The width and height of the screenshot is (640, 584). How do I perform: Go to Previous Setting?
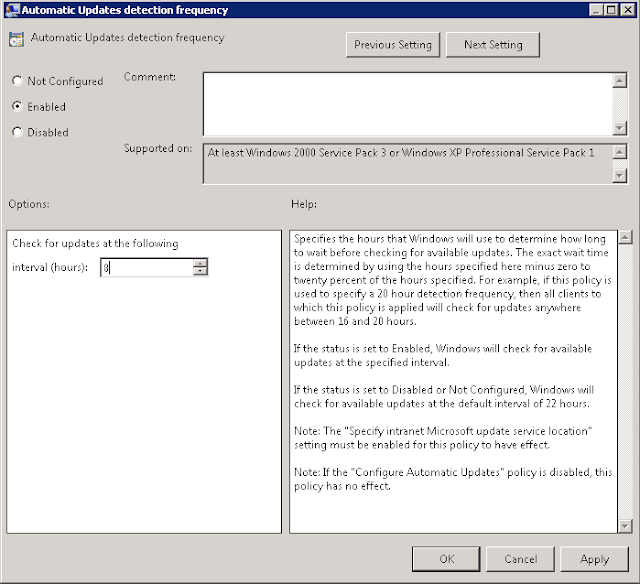(393, 45)
